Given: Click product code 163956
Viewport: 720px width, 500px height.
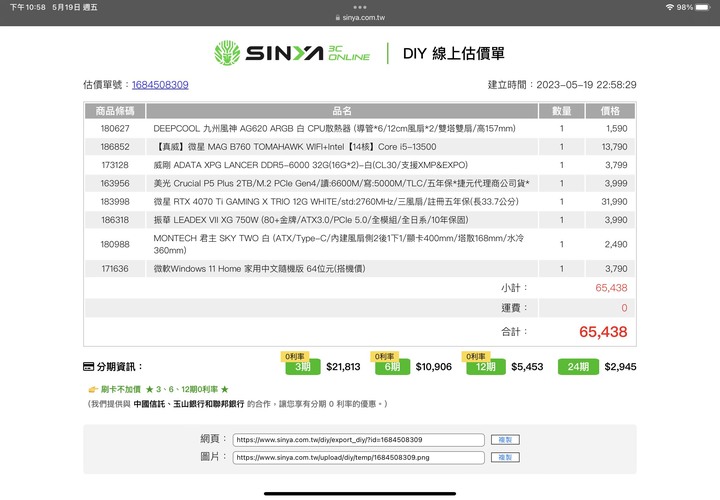Looking at the screenshot, I should tap(115, 183).
